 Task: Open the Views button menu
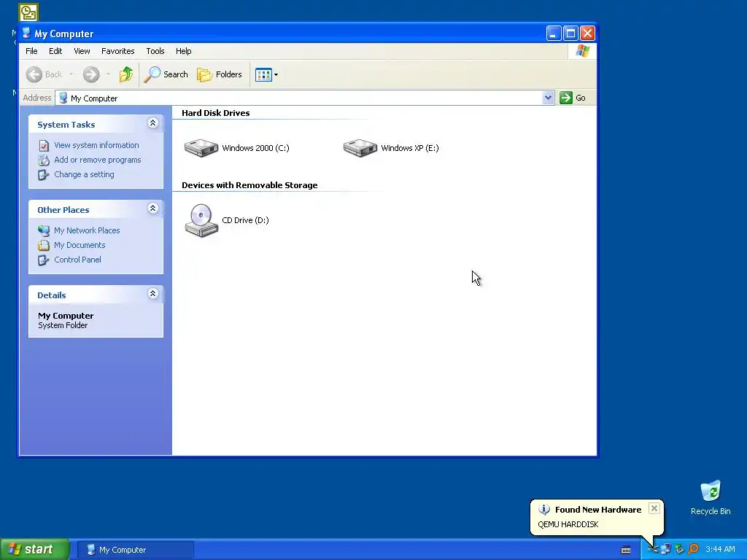tap(266, 74)
